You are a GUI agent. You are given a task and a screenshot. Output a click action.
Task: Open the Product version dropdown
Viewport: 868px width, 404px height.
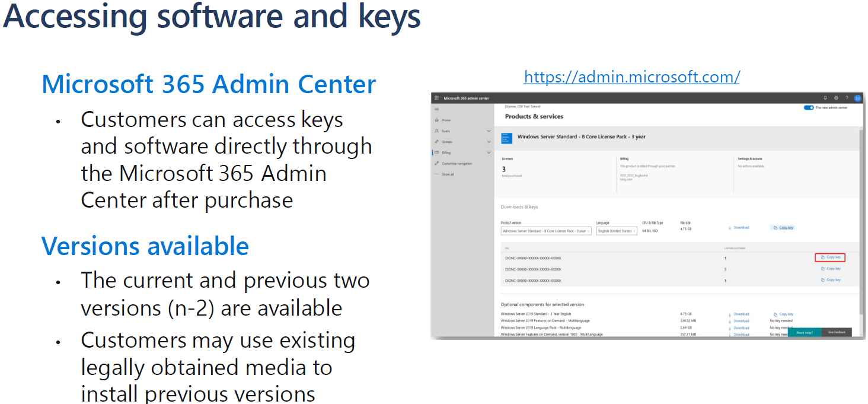[x=546, y=231]
